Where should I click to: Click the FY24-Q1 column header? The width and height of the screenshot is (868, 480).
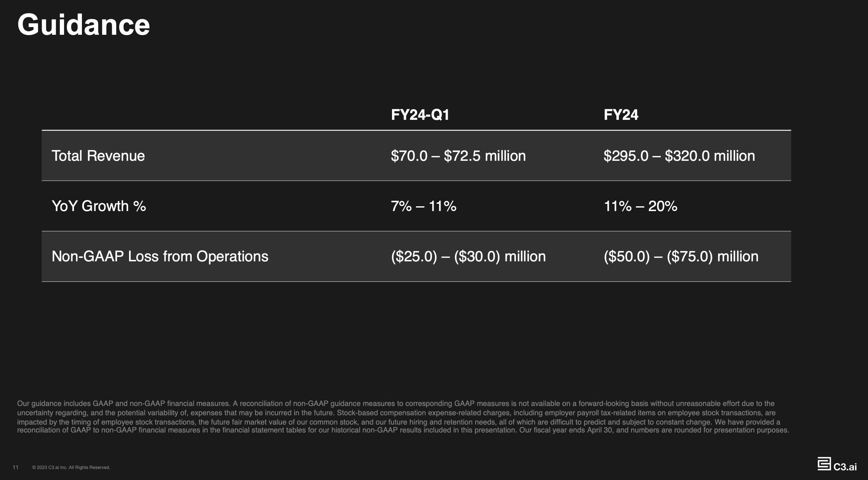420,115
